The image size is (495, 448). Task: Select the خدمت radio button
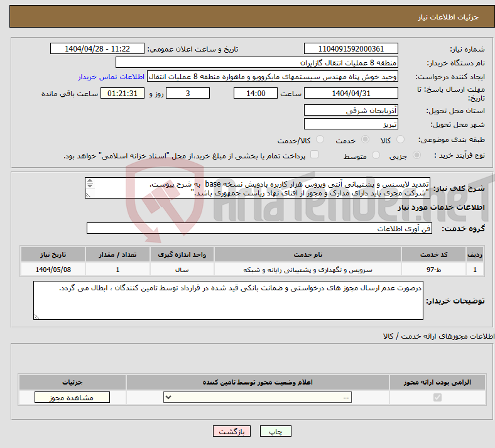365,139
